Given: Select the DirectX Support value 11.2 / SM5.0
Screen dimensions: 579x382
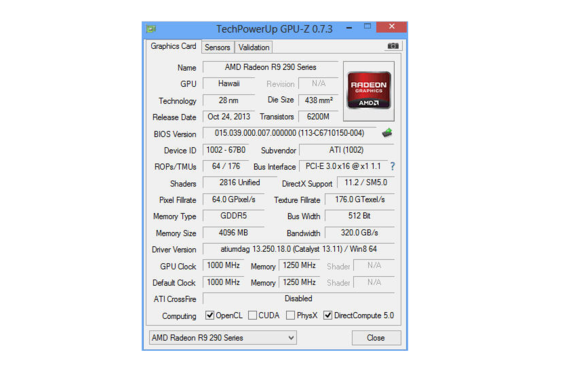Looking at the screenshot, I should click(366, 183).
